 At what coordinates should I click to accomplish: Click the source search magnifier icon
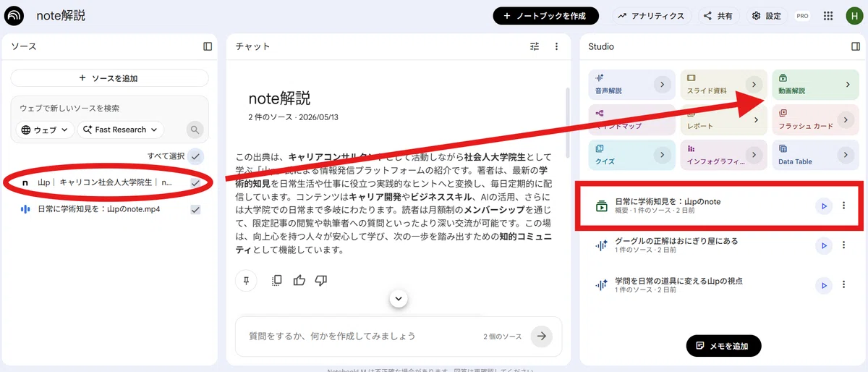pos(195,130)
